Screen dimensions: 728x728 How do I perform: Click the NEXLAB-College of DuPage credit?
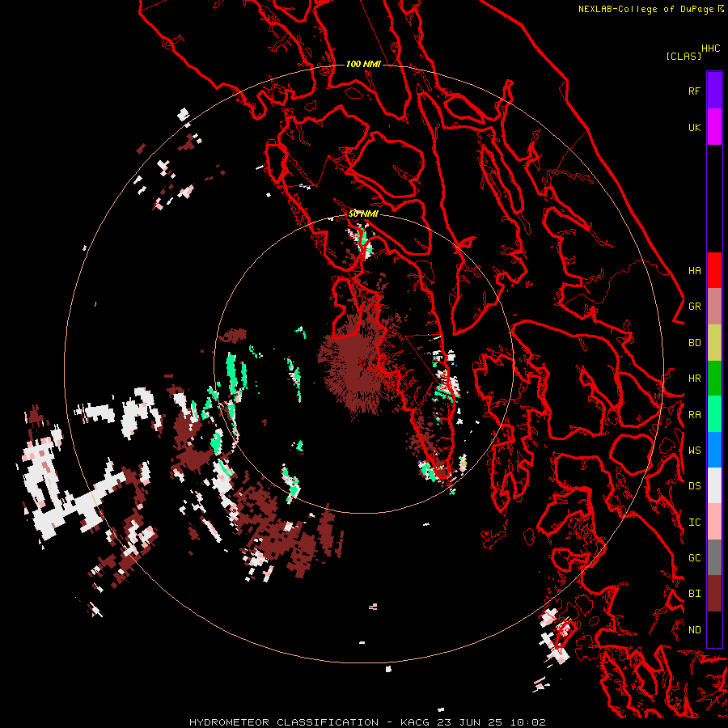click(647, 9)
